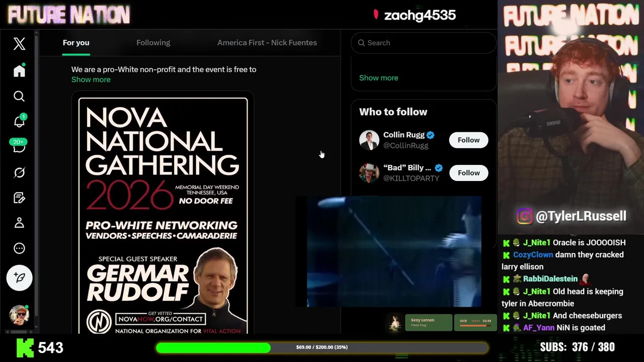Image resolution: width=644 pixels, height=362 pixels.
Task: Open Notifications bell icon
Action: click(19, 121)
